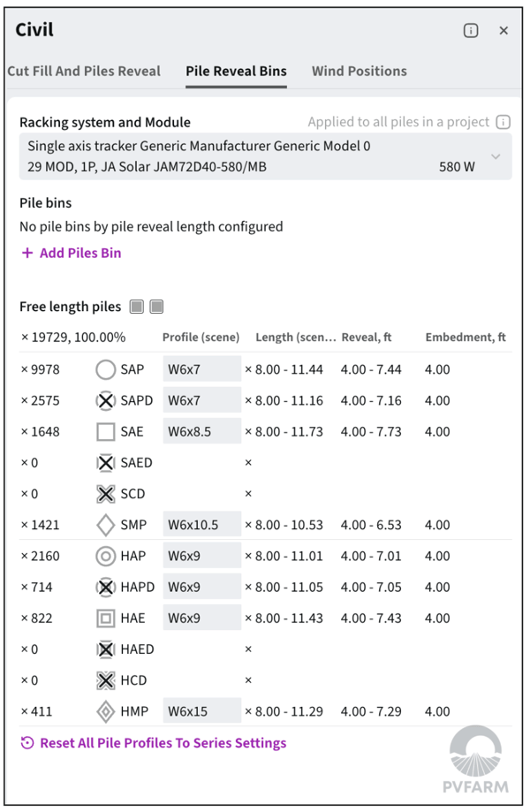Click the SAPD crossed-circle pile icon
Screen dimensions: 530x812
pyautogui.click(x=108, y=399)
